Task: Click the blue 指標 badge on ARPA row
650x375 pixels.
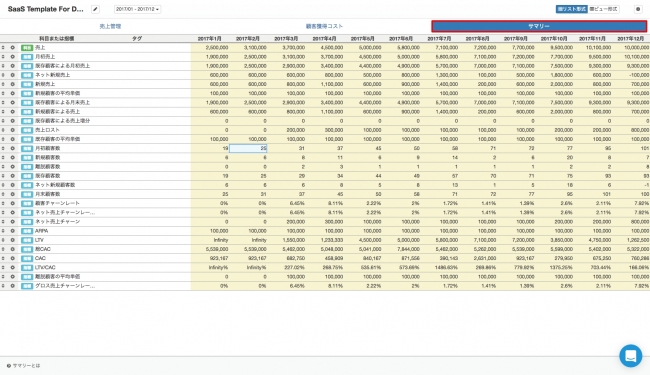Action: [27, 231]
